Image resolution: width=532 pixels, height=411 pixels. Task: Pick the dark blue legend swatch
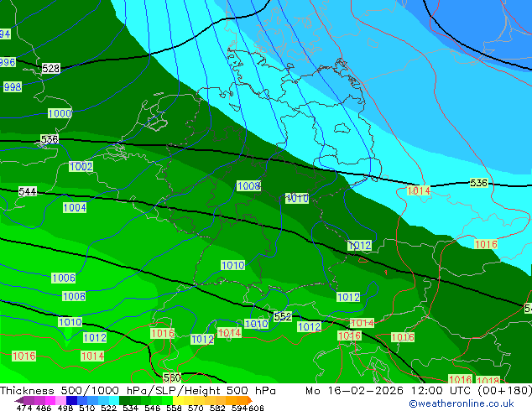(71, 400)
